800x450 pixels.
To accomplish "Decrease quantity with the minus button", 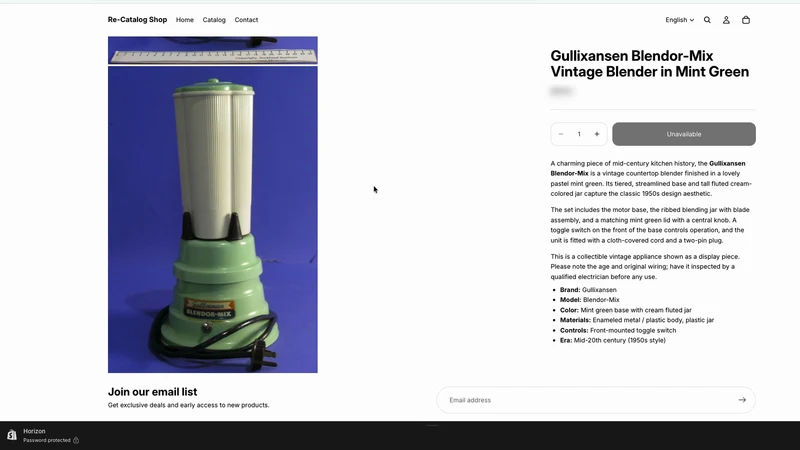I will pyautogui.click(x=561, y=134).
